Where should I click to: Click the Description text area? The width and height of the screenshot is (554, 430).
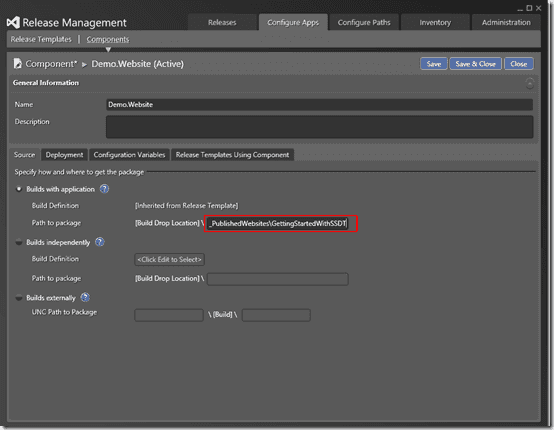click(319, 126)
